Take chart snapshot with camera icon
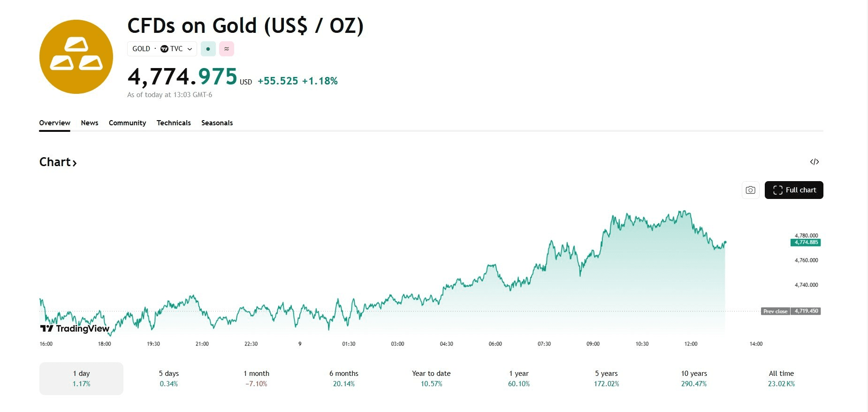The image size is (868, 412). (751, 190)
